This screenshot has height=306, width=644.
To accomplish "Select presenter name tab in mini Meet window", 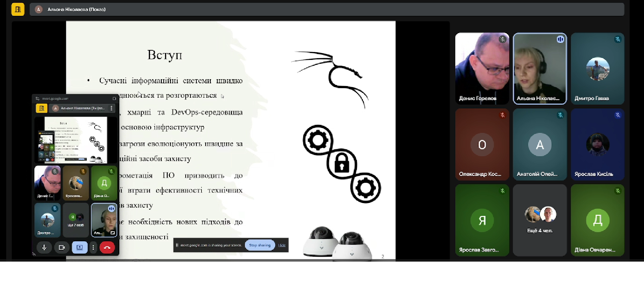I will [x=81, y=108].
